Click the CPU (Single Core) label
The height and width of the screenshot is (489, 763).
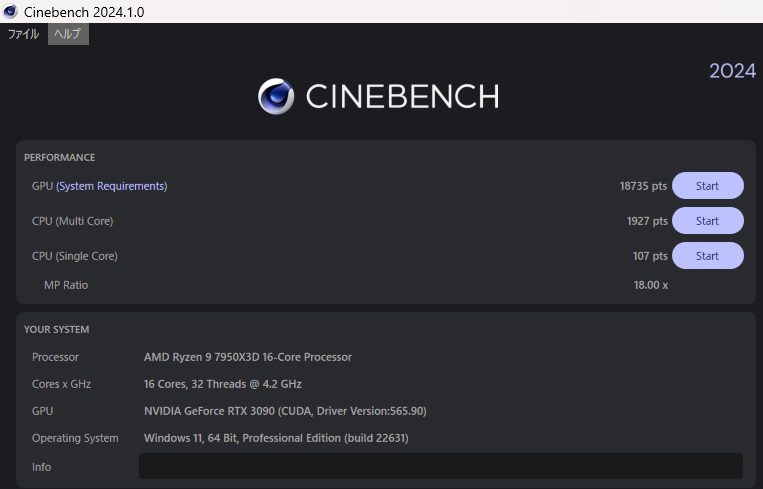coord(74,256)
